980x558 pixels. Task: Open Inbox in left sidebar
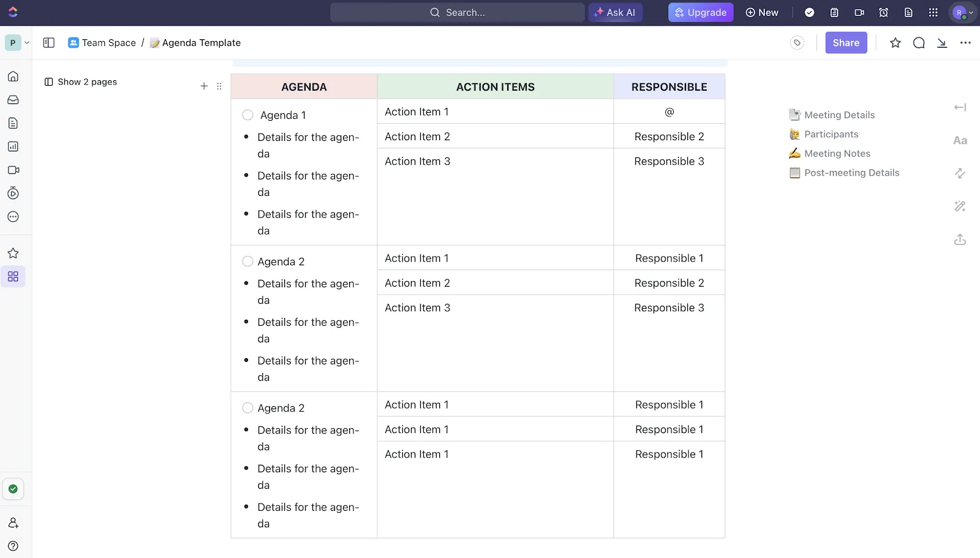[13, 100]
